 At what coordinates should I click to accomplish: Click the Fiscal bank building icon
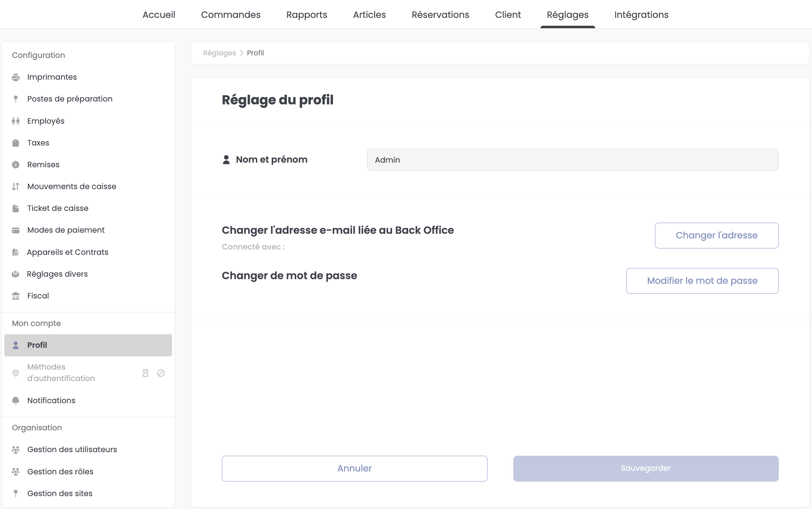[16, 296]
